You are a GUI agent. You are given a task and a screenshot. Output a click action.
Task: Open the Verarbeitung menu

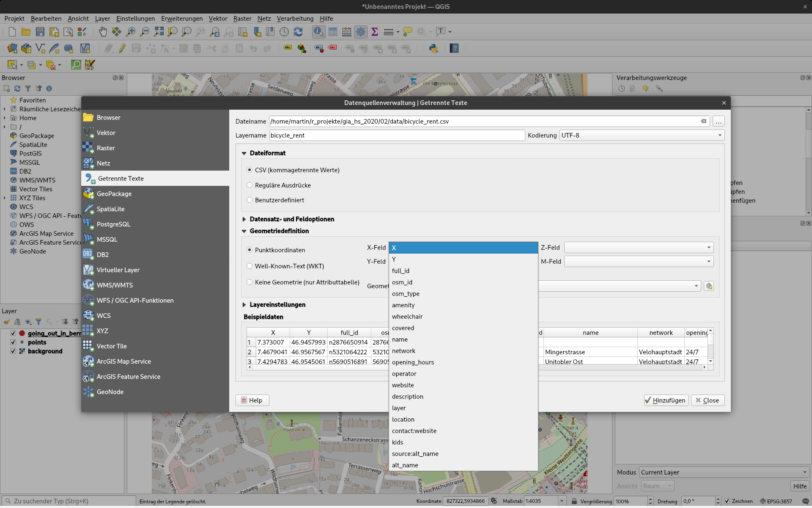click(295, 19)
